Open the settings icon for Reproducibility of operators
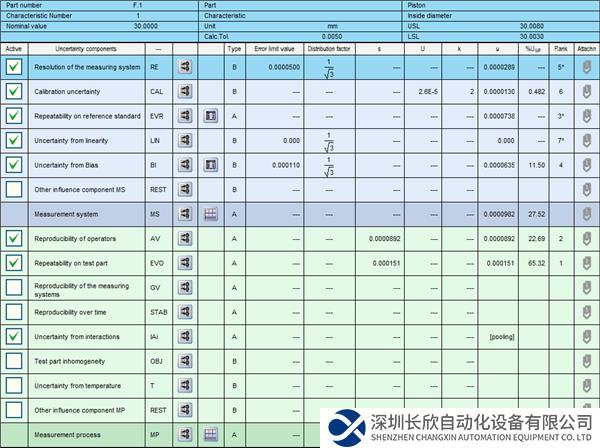Screen dimensions: 600x448 tap(186, 238)
